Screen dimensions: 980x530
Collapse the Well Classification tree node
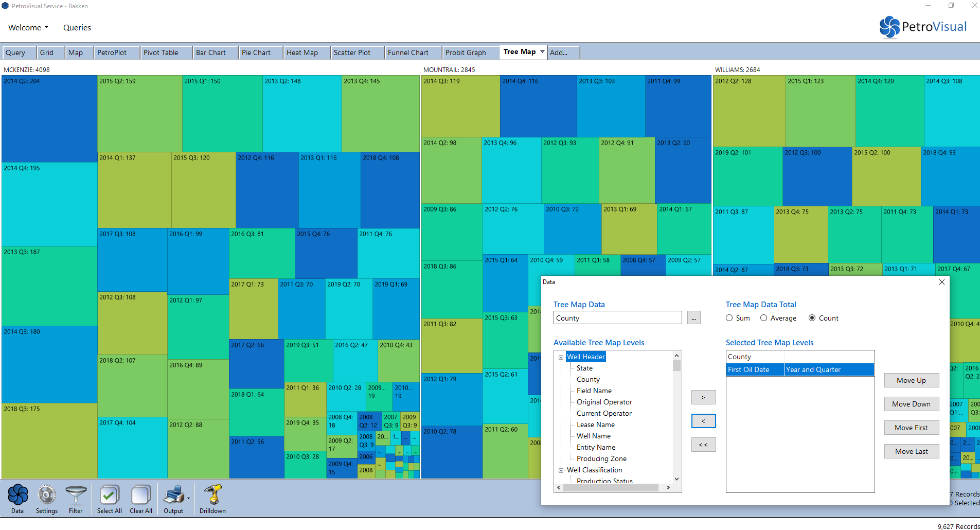click(561, 470)
